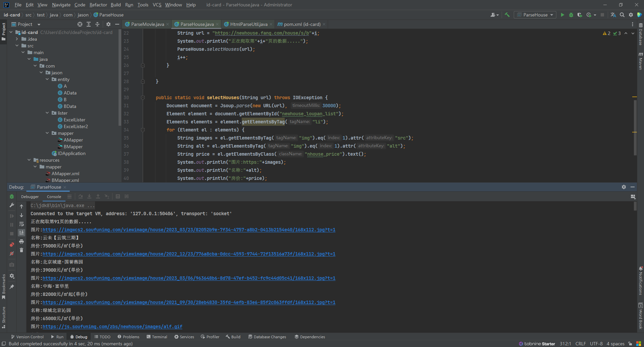Open the Refactor menu
Viewport: 644px width, 347px height.
tap(98, 5)
